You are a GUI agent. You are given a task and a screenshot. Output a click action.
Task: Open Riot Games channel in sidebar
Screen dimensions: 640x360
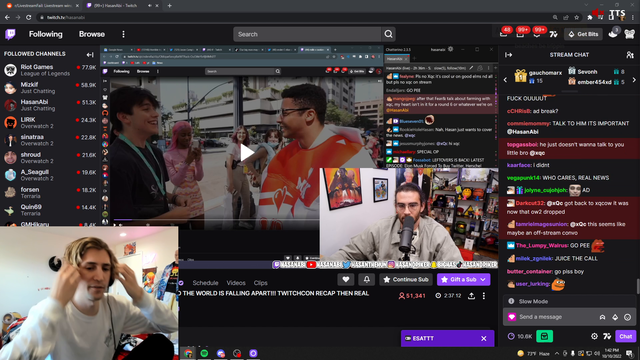click(x=50, y=70)
